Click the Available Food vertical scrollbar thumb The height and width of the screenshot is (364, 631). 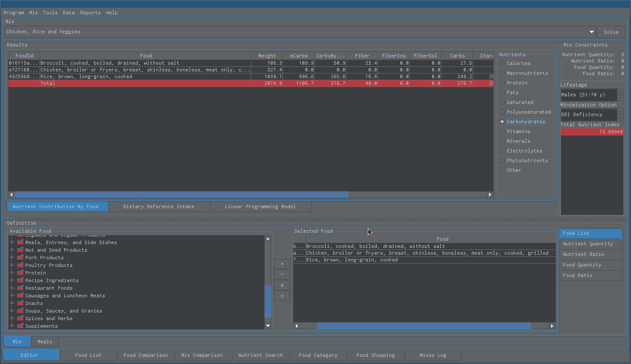pos(268,302)
